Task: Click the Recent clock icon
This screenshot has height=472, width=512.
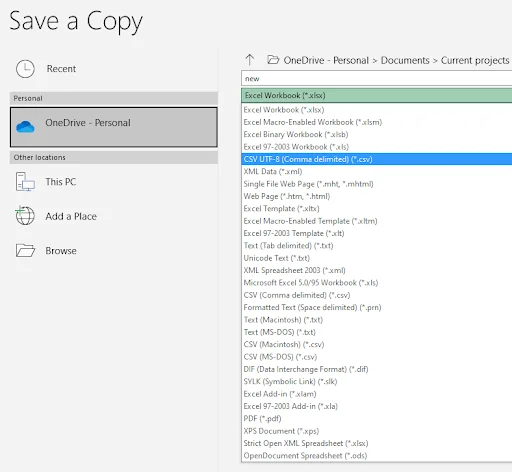Action: click(25, 69)
